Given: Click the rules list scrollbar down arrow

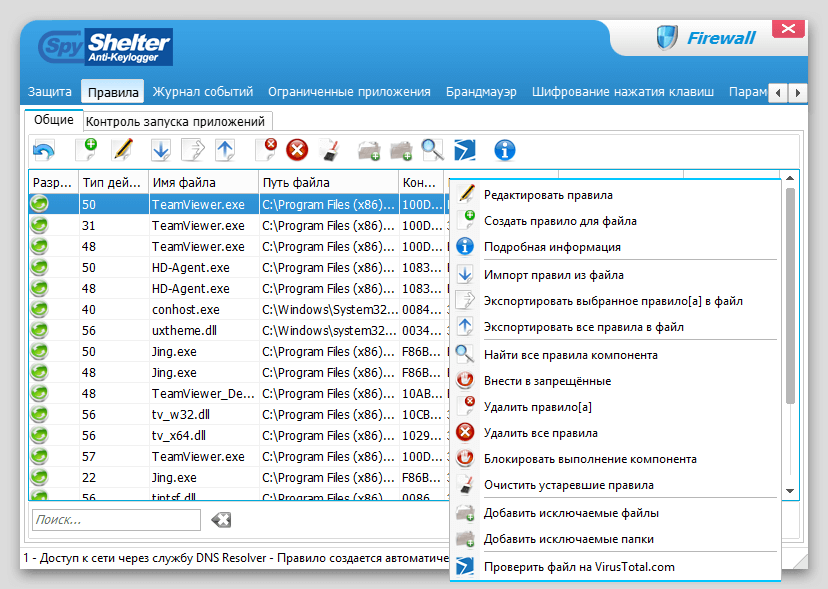Looking at the screenshot, I should [790, 491].
